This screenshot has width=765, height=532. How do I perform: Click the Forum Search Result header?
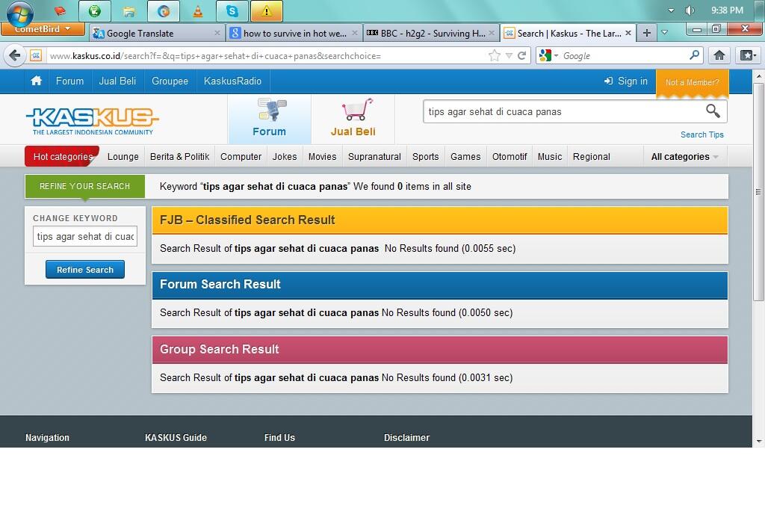coord(439,285)
